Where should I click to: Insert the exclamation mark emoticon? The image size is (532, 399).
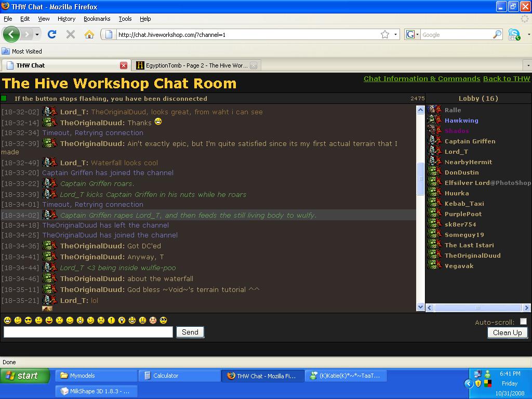[x=111, y=320]
